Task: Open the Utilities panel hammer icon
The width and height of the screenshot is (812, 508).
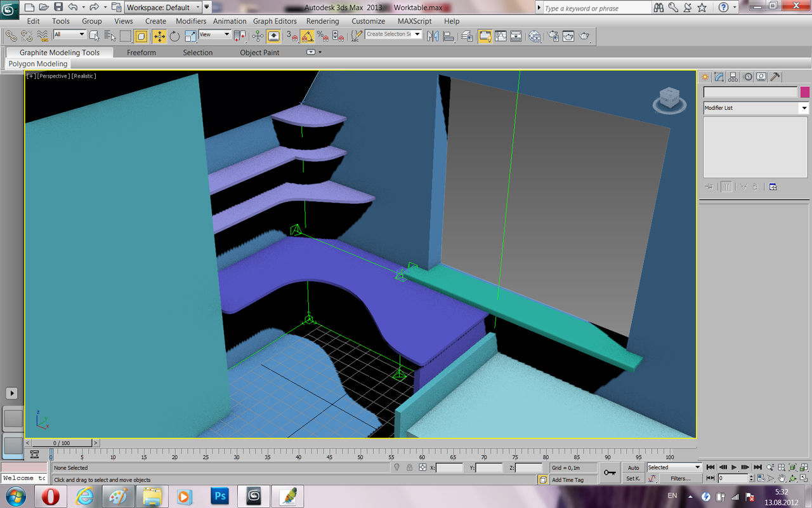Action: [x=775, y=77]
